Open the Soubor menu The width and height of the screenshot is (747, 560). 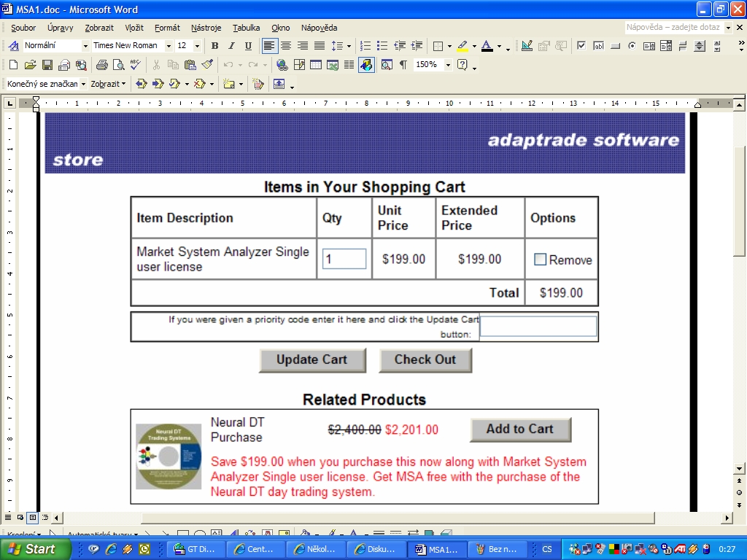(23, 28)
